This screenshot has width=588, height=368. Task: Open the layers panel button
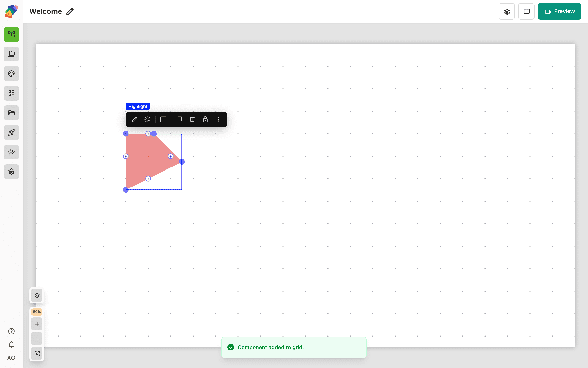click(37, 295)
